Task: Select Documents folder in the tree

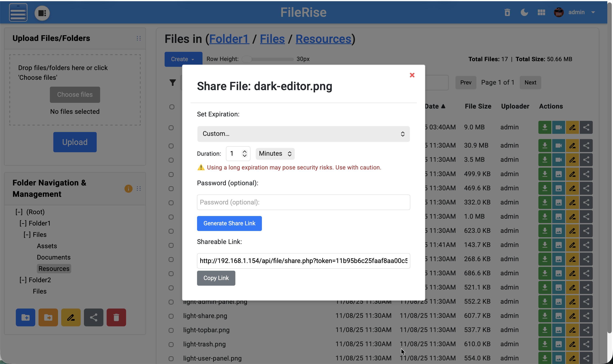Action: (54, 257)
